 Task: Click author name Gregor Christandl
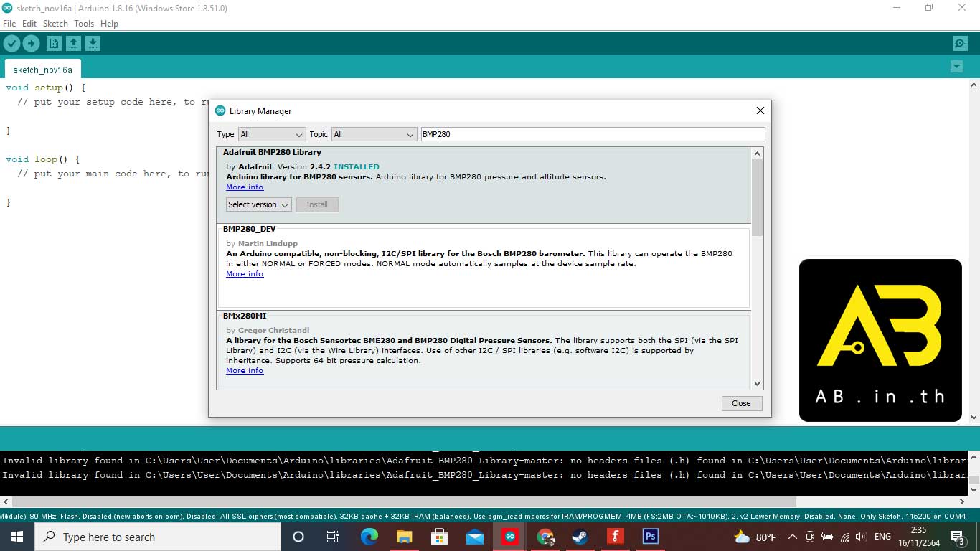(x=273, y=330)
